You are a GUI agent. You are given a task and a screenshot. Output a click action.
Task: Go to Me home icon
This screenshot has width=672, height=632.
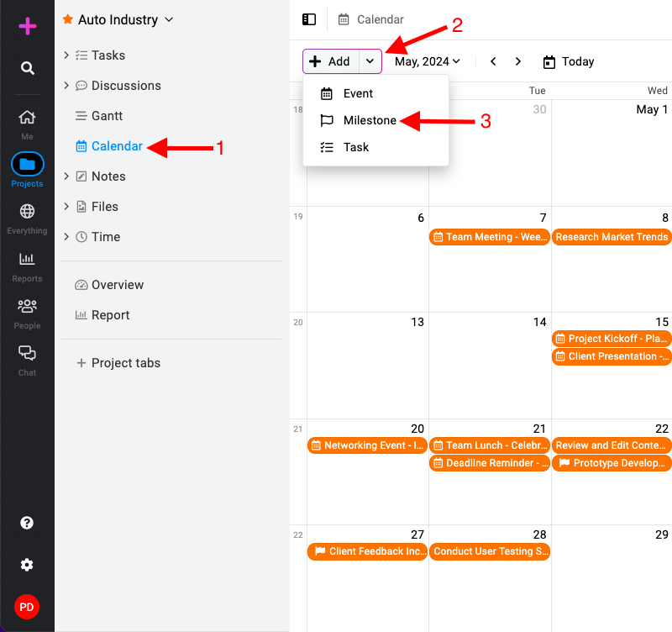point(27,117)
